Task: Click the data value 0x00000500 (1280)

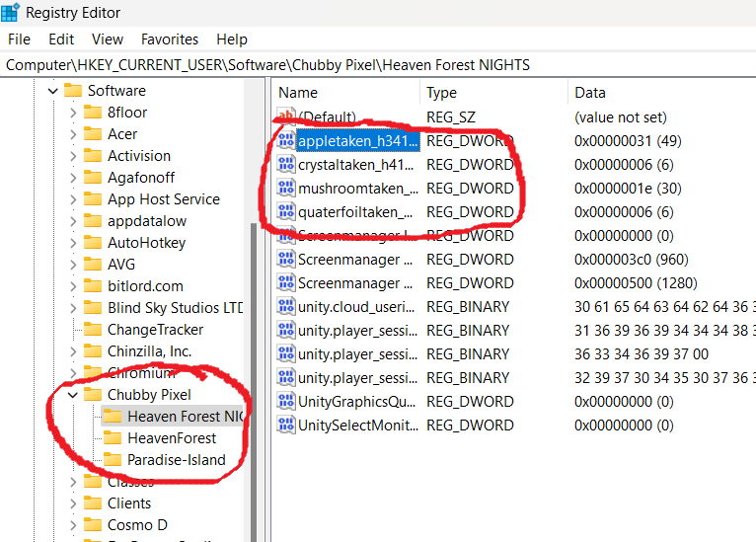Action: tap(636, 283)
